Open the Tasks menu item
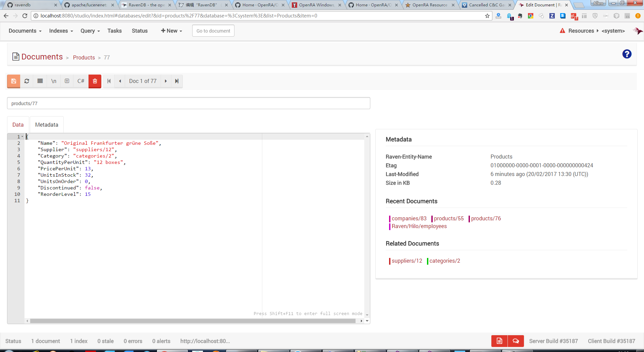This screenshot has width=644, height=352. coord(114,31)
